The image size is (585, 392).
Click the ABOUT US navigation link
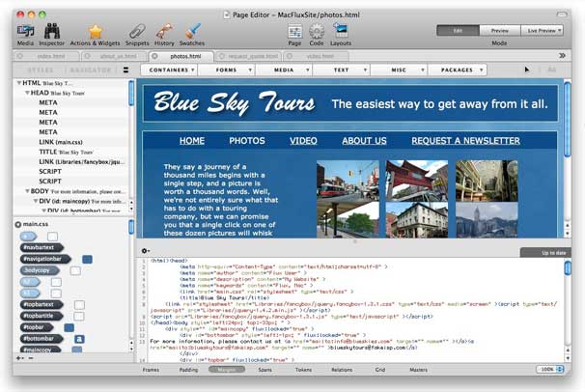click(365, 141)
